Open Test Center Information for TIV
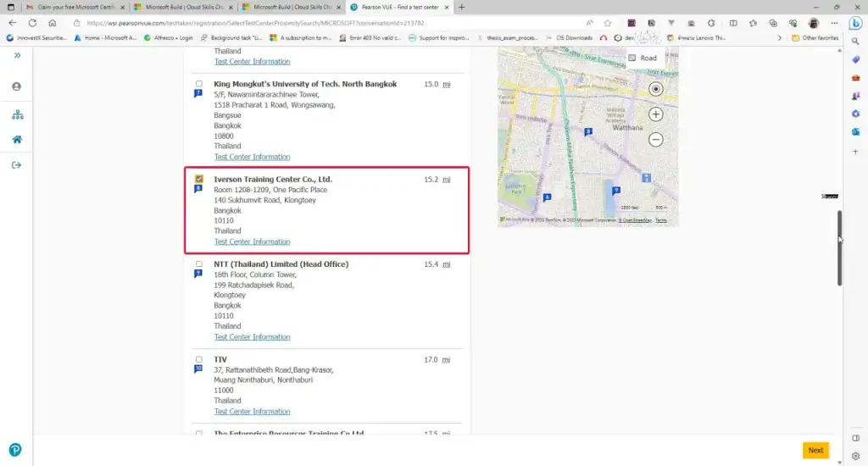Screen dimensions: 868x466 pyautogui.click(x=252, y=411)
